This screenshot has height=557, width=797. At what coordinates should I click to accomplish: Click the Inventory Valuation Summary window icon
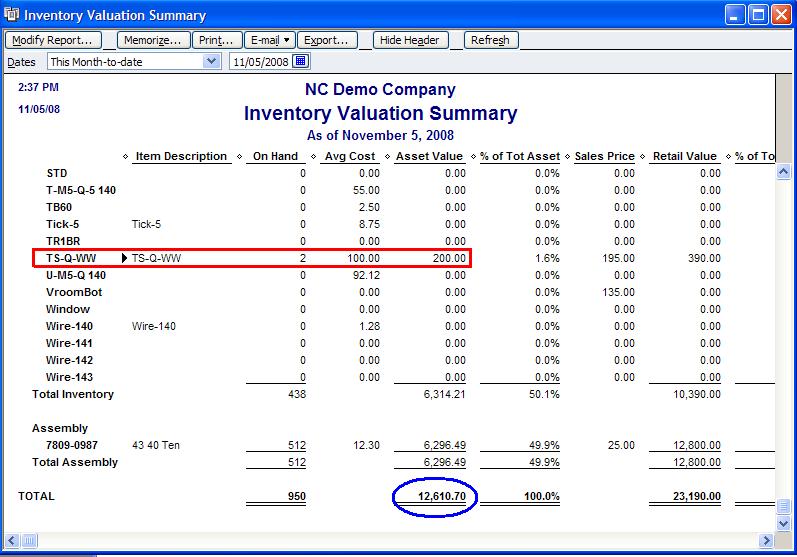coord(11,15)
